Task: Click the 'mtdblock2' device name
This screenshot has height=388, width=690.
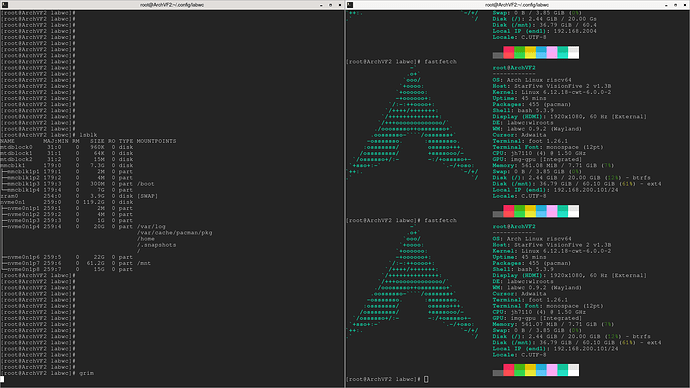Action: [16, 160]
